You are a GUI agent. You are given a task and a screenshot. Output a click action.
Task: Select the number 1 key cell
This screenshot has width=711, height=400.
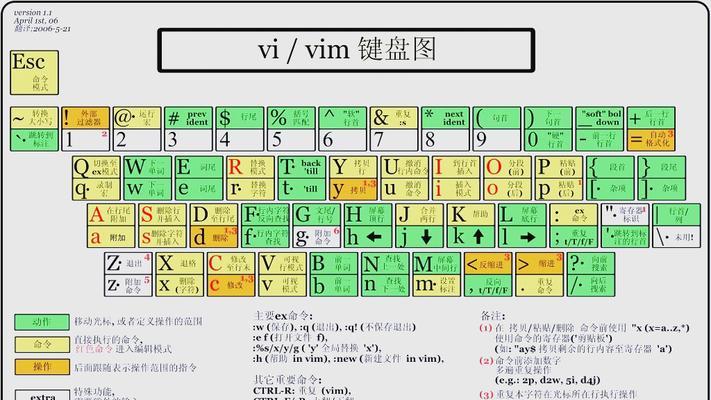86,140
